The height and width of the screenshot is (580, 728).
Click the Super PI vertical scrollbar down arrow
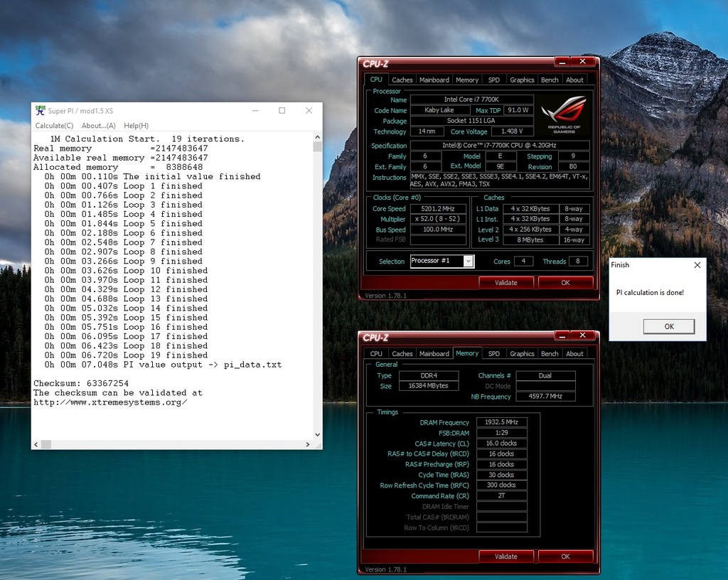pyautogui.click(x=318, y=435)
